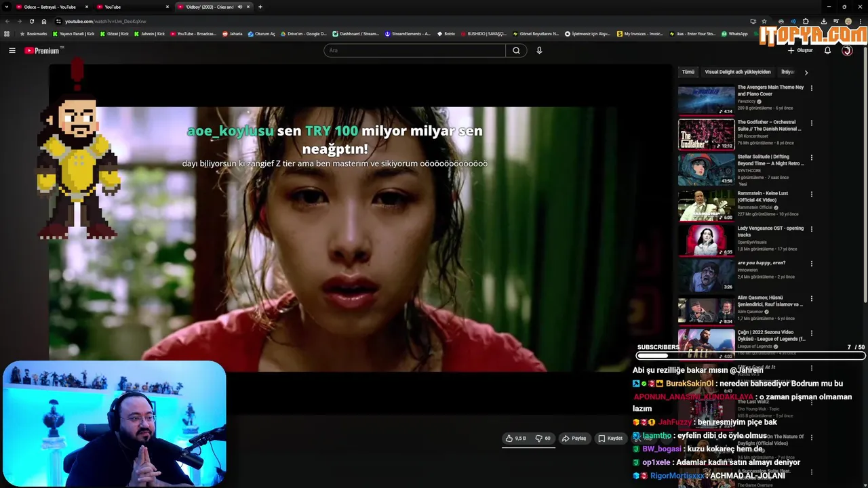The image size is (868, 488).
Task: Go forward in browser history
Action: [x=19, y=21]
